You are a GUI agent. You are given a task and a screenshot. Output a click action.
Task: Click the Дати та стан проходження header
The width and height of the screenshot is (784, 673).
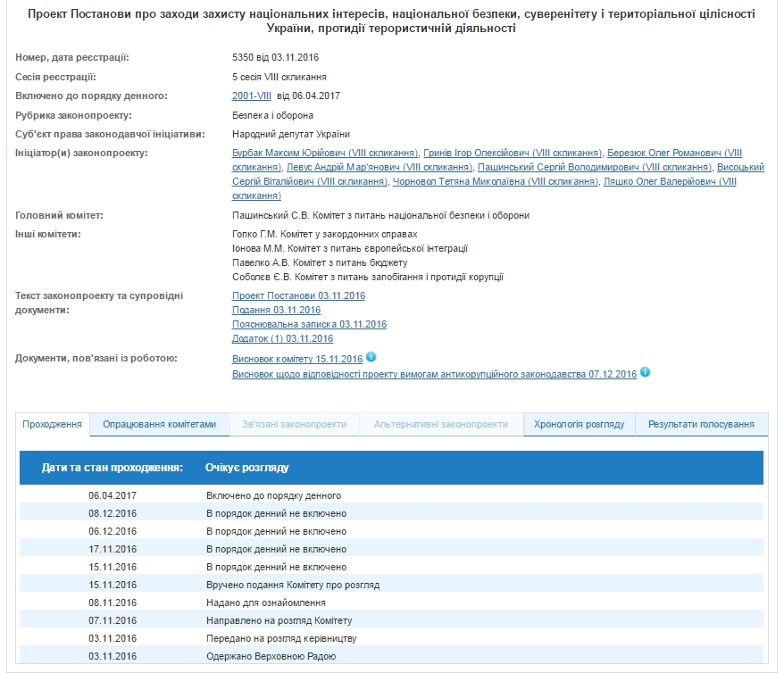tap(113, 468)
